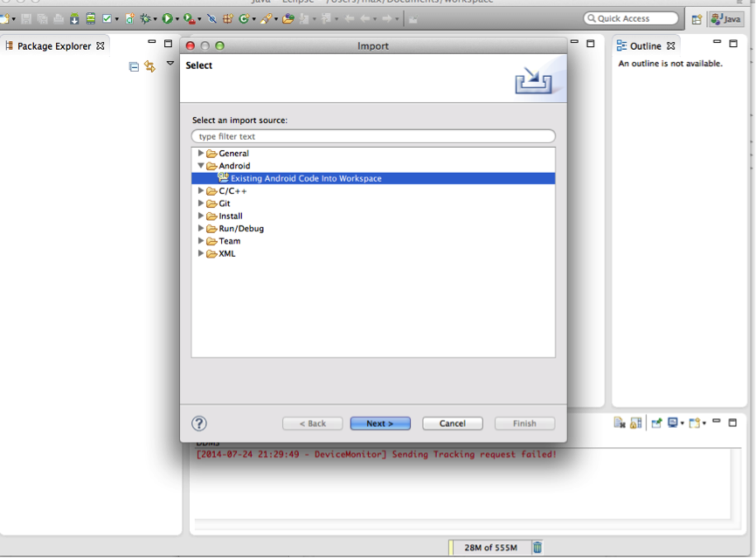Expand the Team folder

(x=200, y=240)
